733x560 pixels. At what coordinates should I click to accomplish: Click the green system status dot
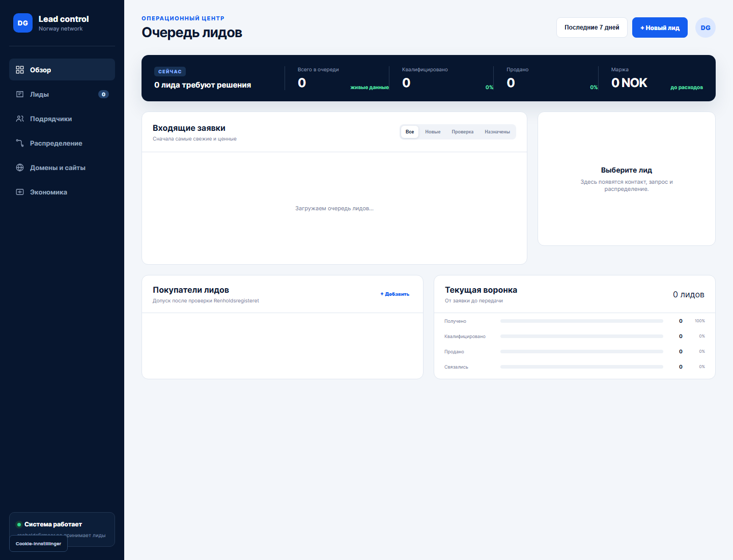point(19,524)
